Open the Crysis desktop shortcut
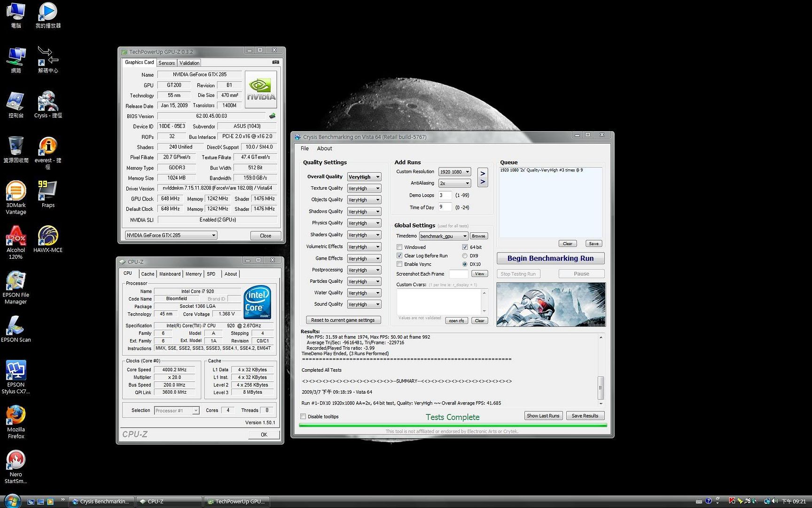 pos(47,105)
